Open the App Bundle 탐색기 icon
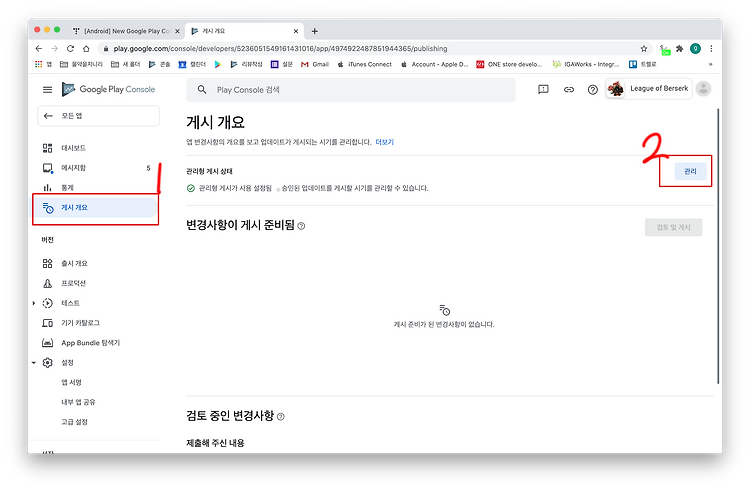Screen dimensions: 750x490 click(47, 343)
